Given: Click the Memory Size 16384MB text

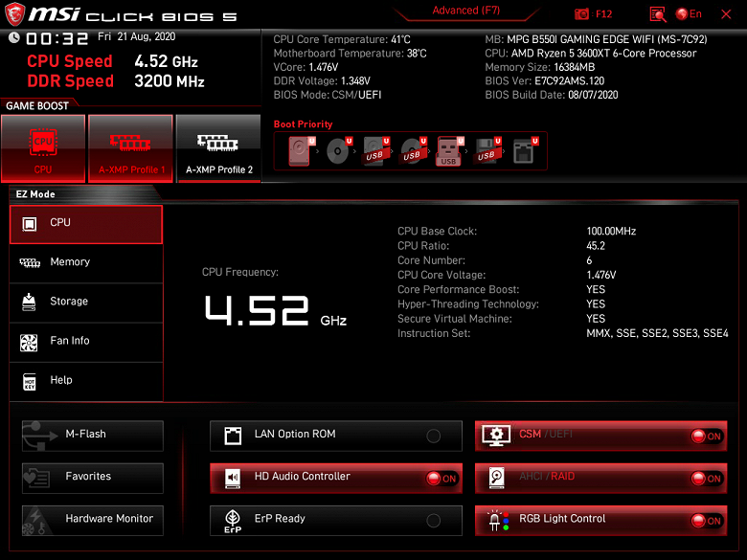Looking at the screenshot, I should point(540,67).
